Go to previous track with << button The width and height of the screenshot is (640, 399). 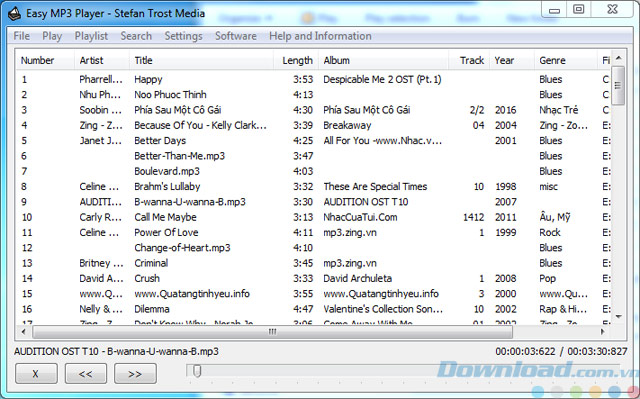86,373
